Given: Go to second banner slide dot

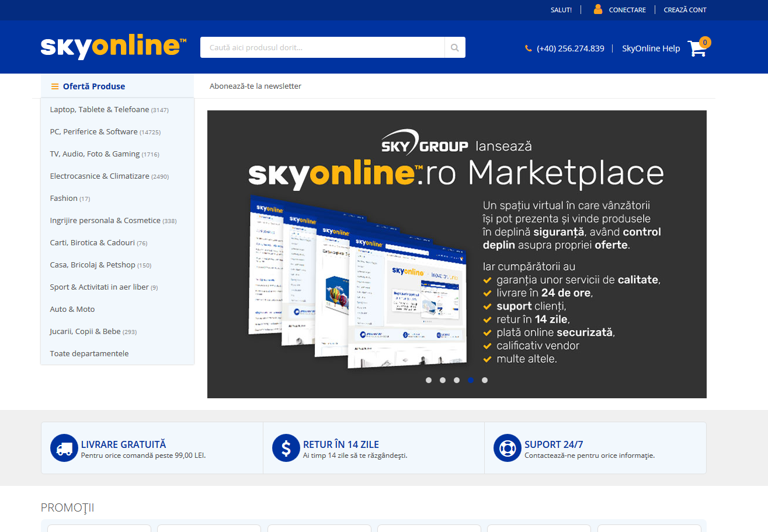Looking at the screenshot, I should click(x=443, y=380).
